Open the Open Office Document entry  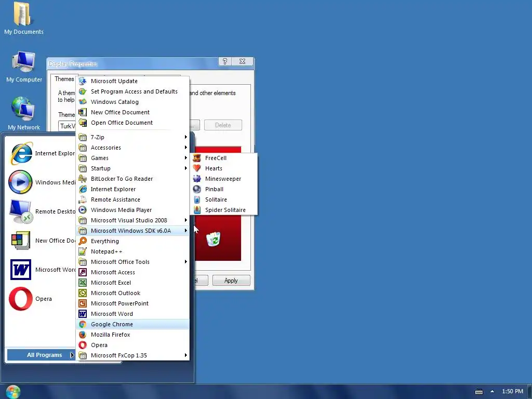132,123
